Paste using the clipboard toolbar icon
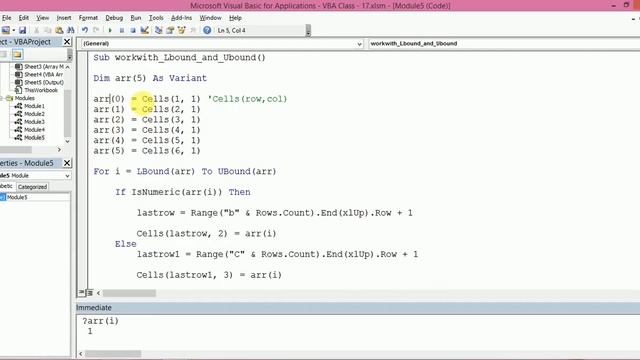Viewport: 640px width, 360px height. tap(59, 30)
